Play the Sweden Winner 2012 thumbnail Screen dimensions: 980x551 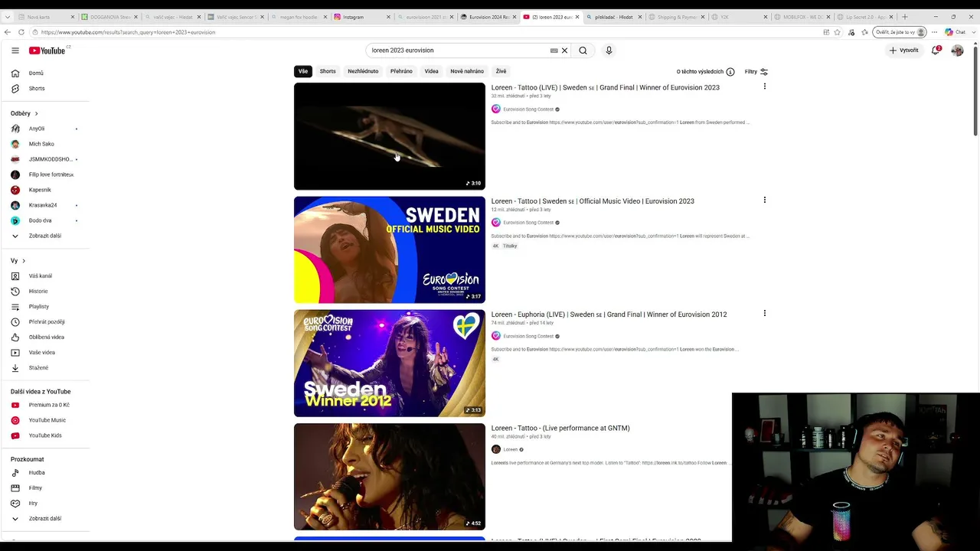[x=390, y=363]
